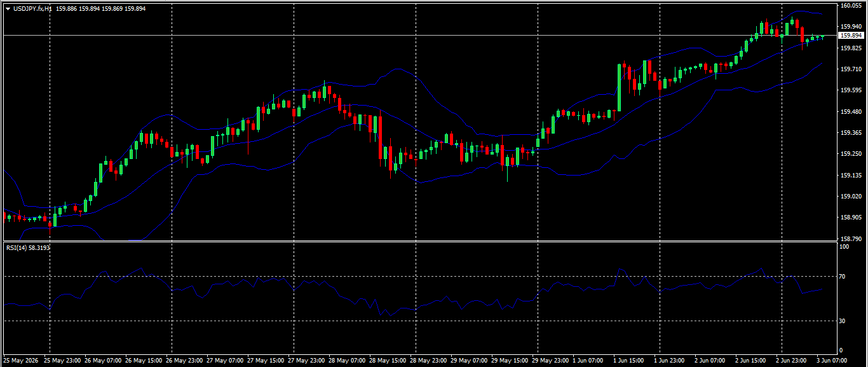Click the 27 May 23:00 time label
Image resolution: width=868 pixels, height=367 pixels.
306,360
